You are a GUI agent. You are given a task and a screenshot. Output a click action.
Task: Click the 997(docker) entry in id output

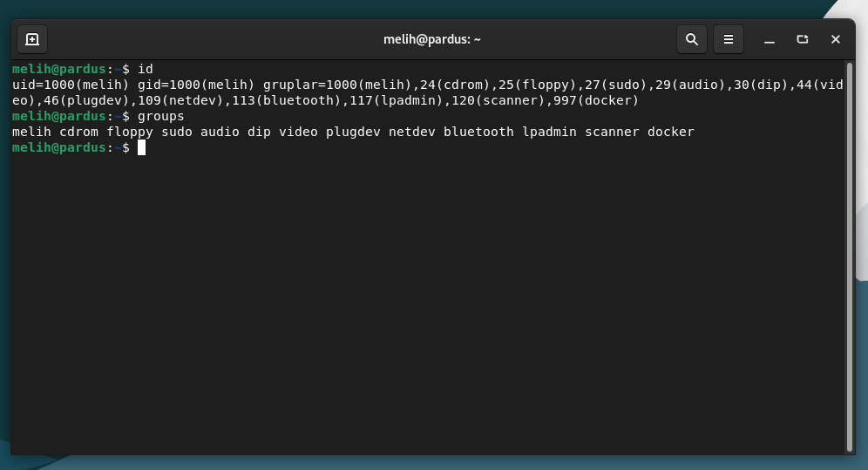(x=596, y=101)
